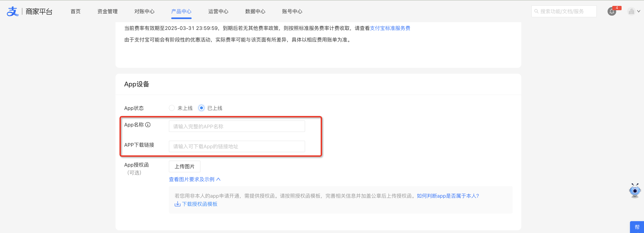Open the 支付宝标准服务费 link

point(390,28)
